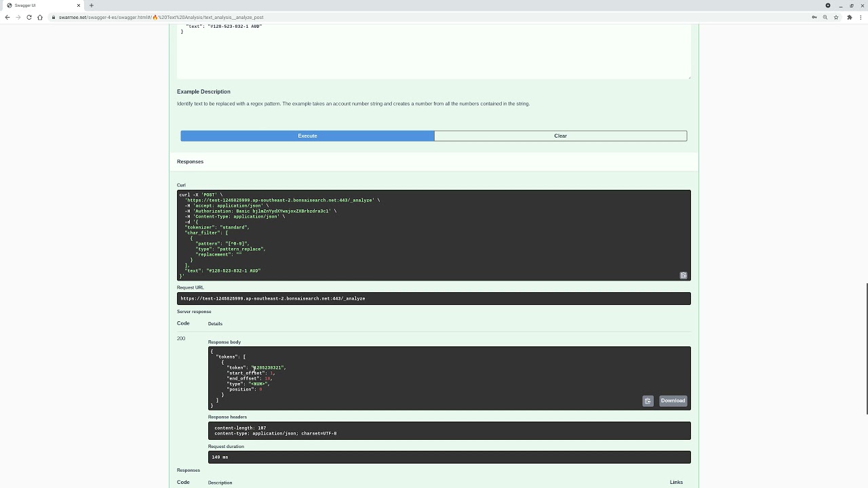Click the Clear button

coord(560,136)
